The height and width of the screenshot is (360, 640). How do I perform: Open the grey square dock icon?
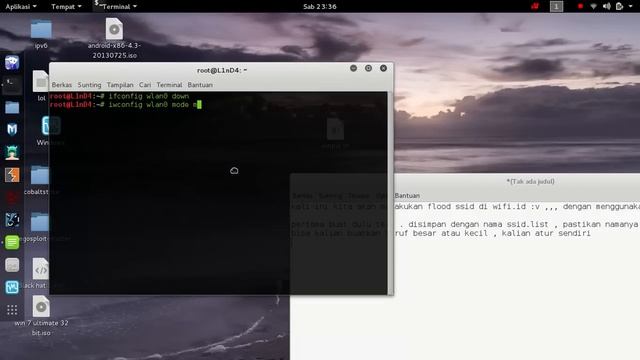point(12,265)
